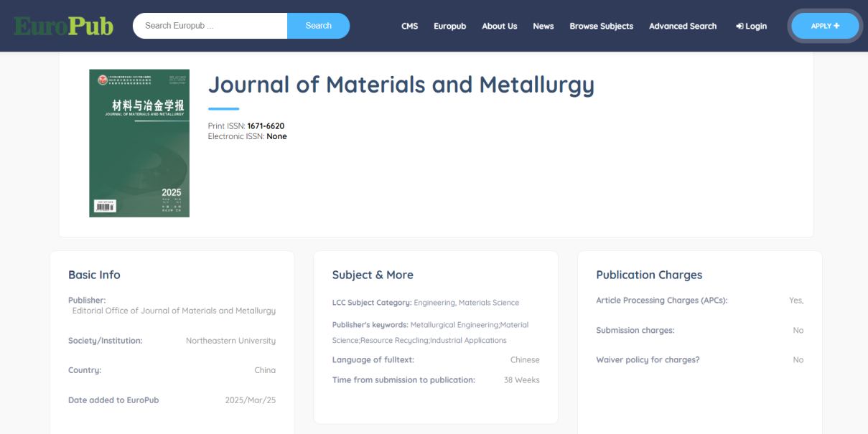
Task: Click the Print ISSN number 1671-6620
Action: [x=266, y=126]
